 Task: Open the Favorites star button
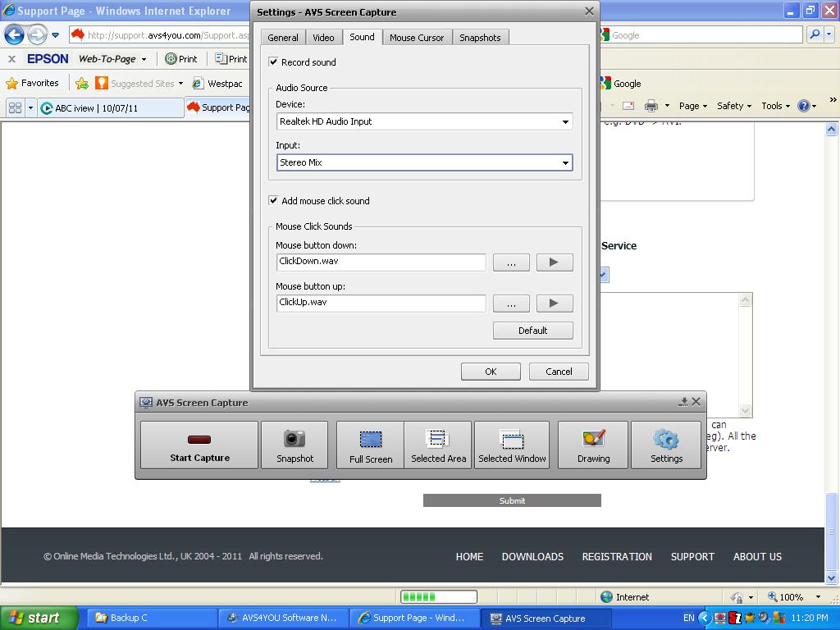point(32,83)
